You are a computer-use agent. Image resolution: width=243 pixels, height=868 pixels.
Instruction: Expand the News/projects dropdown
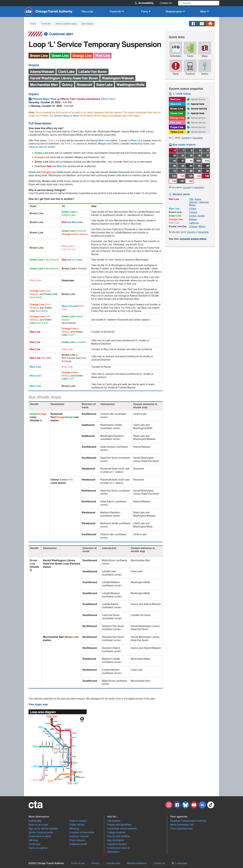175,11
